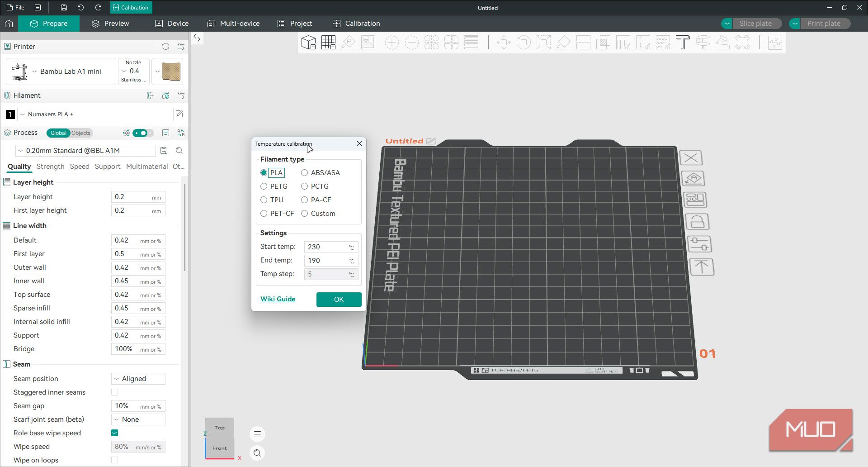Click the Start temp input field
868x467 pixels.
tap(331, 247)
